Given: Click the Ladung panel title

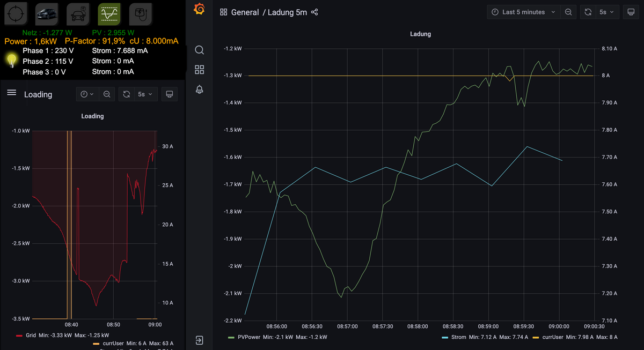Looking at the screenshot, I should (x=420, y=34).
